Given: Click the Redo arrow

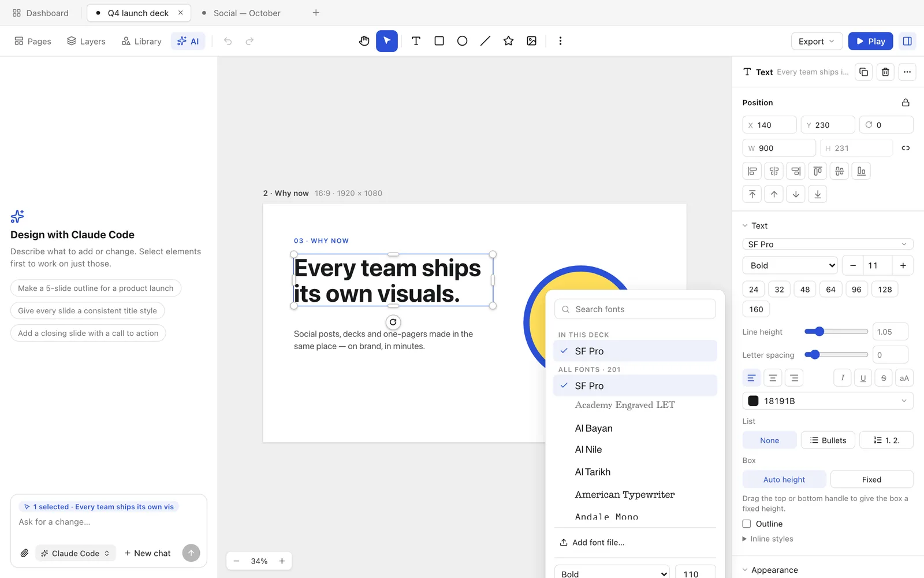Looking at the screenshot, I should 249,41.
